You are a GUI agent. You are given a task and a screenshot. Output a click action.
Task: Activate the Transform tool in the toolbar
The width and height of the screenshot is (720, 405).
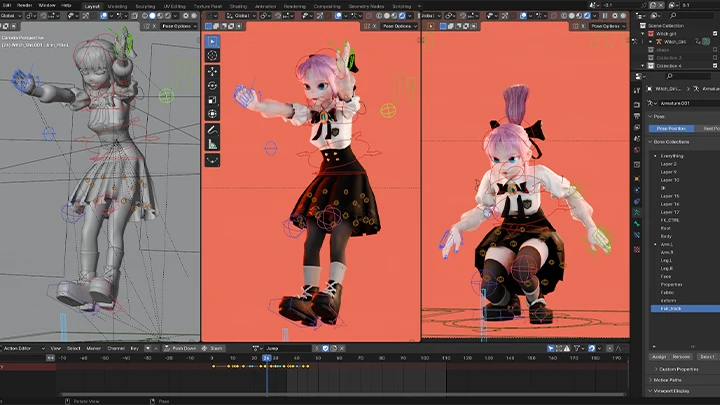[212, 114]
